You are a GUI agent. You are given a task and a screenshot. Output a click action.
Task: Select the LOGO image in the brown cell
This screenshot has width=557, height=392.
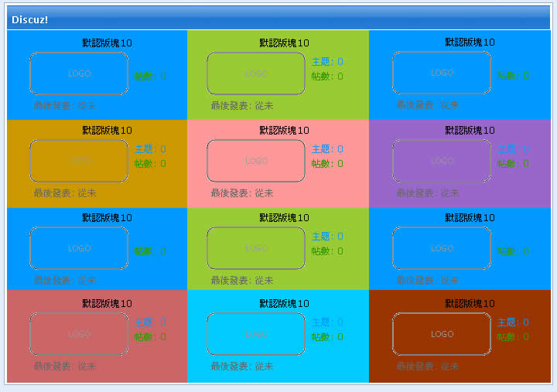[x=442, y=334]
